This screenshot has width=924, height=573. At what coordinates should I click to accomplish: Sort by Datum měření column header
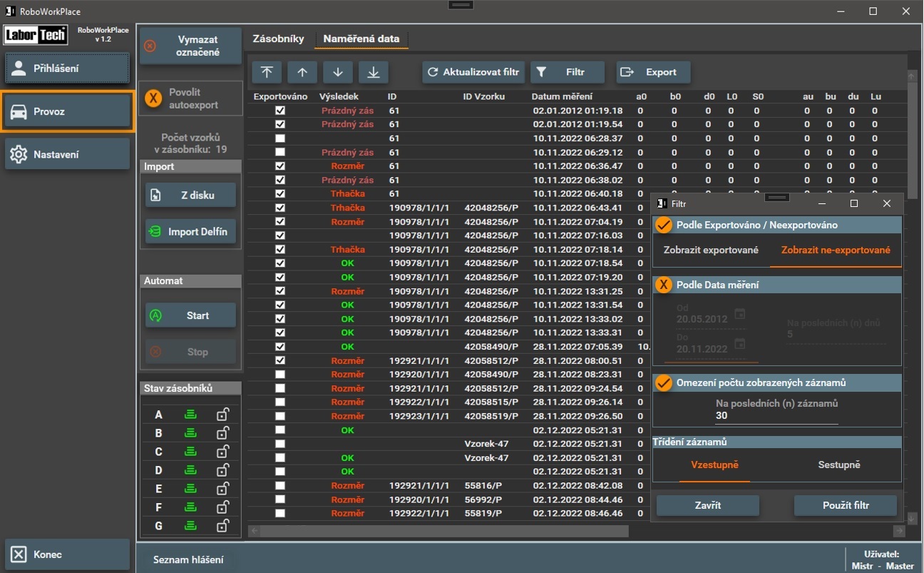(x=562, y=96)
